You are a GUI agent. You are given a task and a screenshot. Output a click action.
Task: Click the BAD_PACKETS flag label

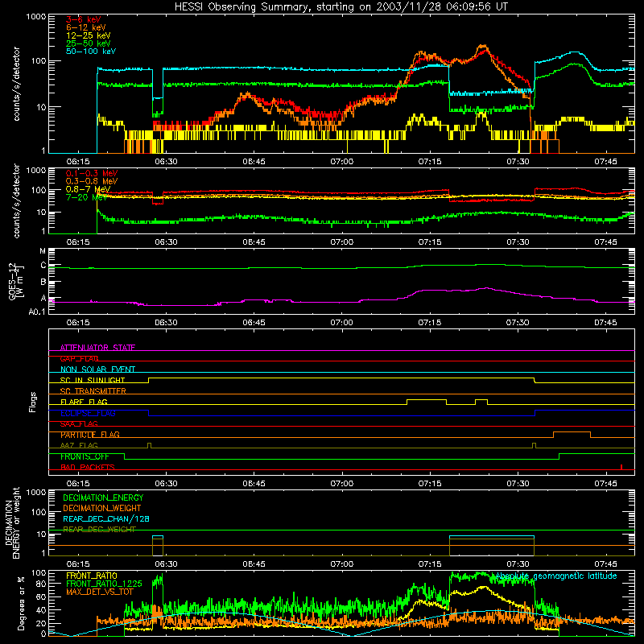point(88,467)
